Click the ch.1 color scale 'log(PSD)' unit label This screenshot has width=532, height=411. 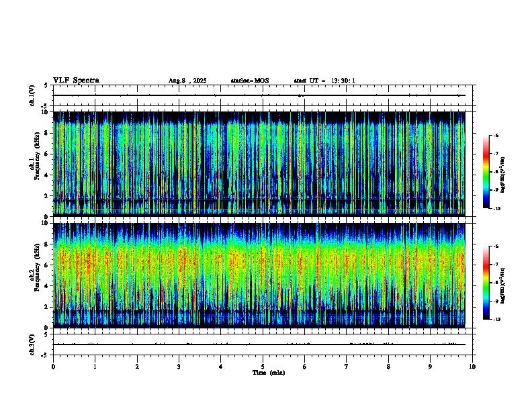[503, 175]
